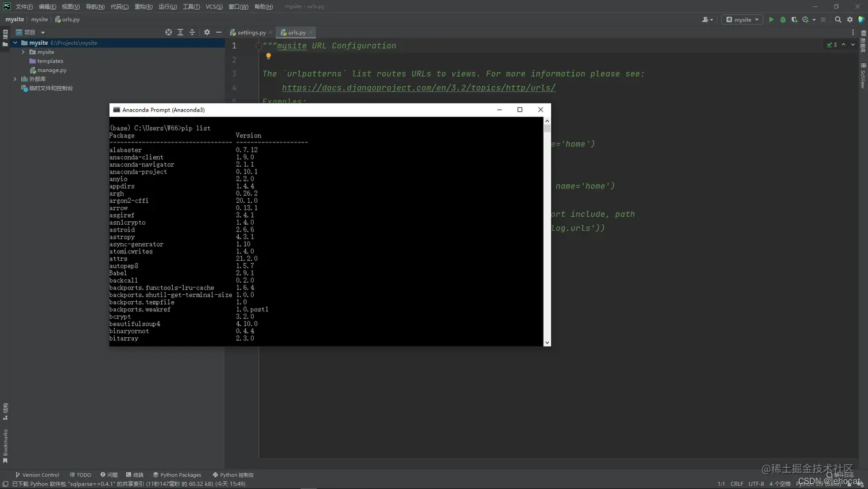Open the Run menu
Viewport: 868px width, 489px height.
(167, 6)
